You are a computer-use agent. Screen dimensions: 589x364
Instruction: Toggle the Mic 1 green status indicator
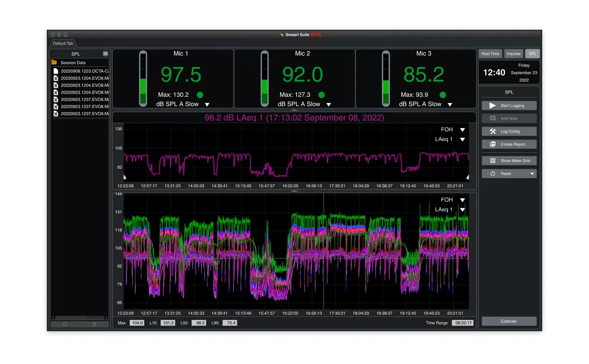[200, 95]
